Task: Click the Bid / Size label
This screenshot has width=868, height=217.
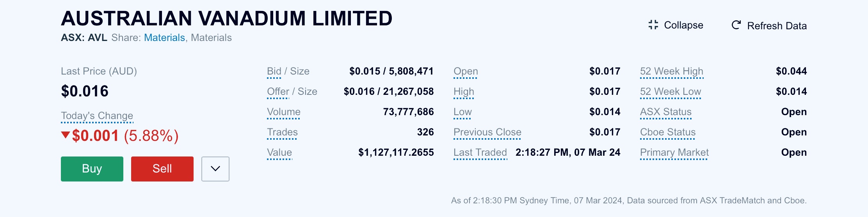Action: (288, 71)
